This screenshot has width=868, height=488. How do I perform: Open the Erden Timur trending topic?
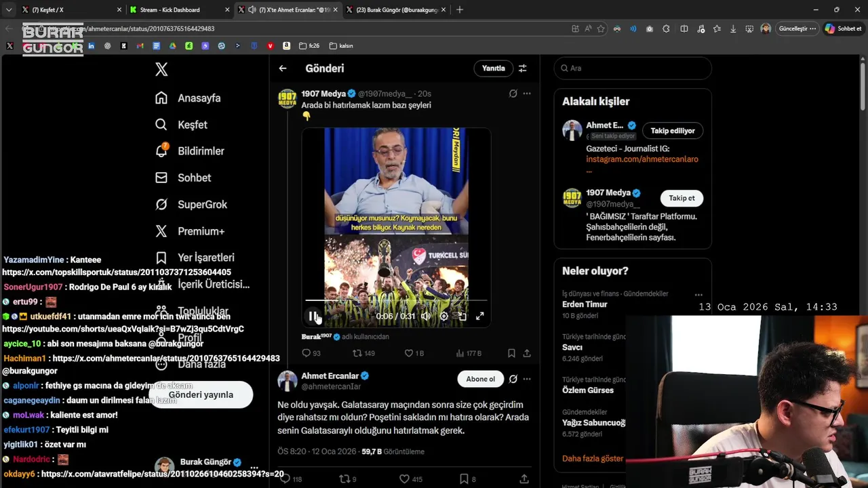pyautogui.click(x=585, y=304)
